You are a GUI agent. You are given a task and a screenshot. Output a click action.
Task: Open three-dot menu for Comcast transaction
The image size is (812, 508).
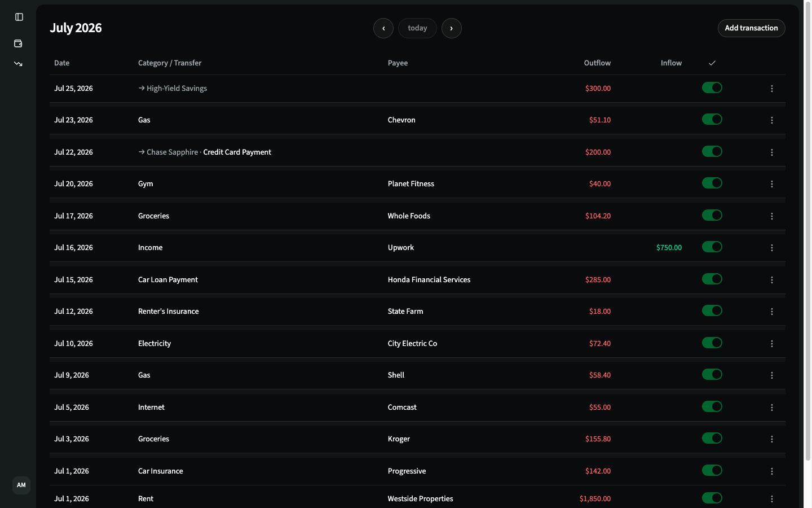(772, 408)
